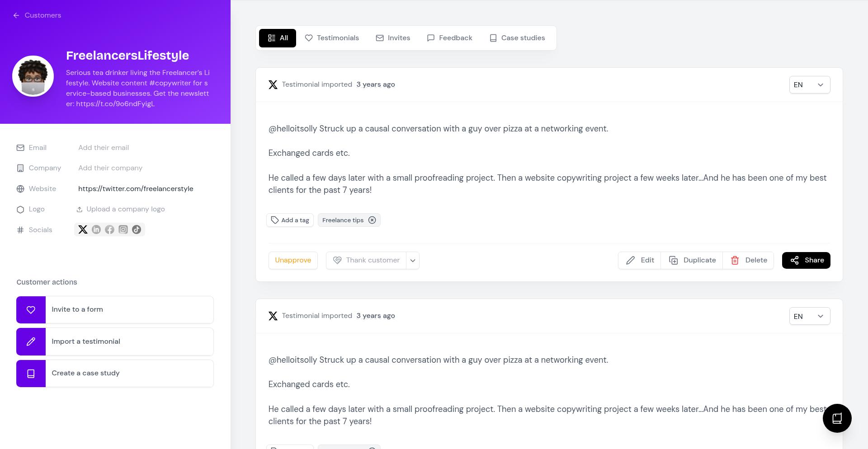Click the LinkedIn social icon
This screenshot has width=868, height=449.
pyautogui.click(x=96, y=229)
